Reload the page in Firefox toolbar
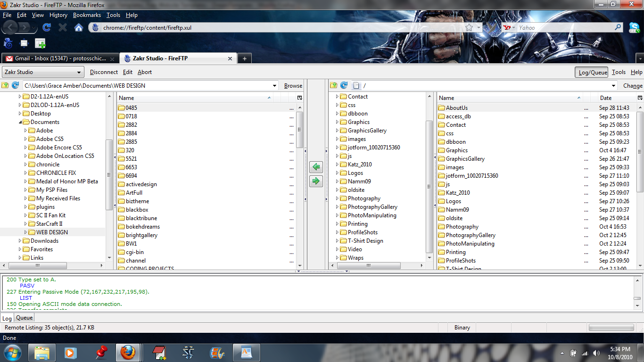This screenshot has width=644, height=362. pos(47,27)
